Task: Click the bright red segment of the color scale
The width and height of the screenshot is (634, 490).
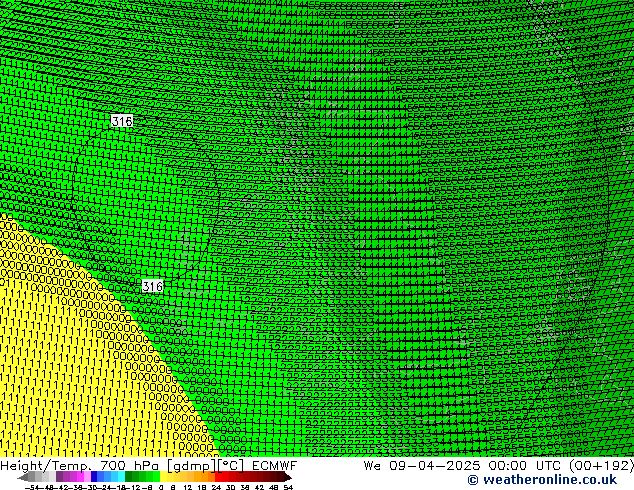Action: point(218,477)
